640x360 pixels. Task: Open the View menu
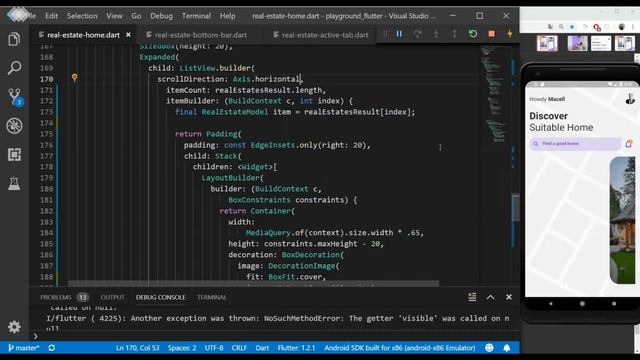tap(114, 16)
